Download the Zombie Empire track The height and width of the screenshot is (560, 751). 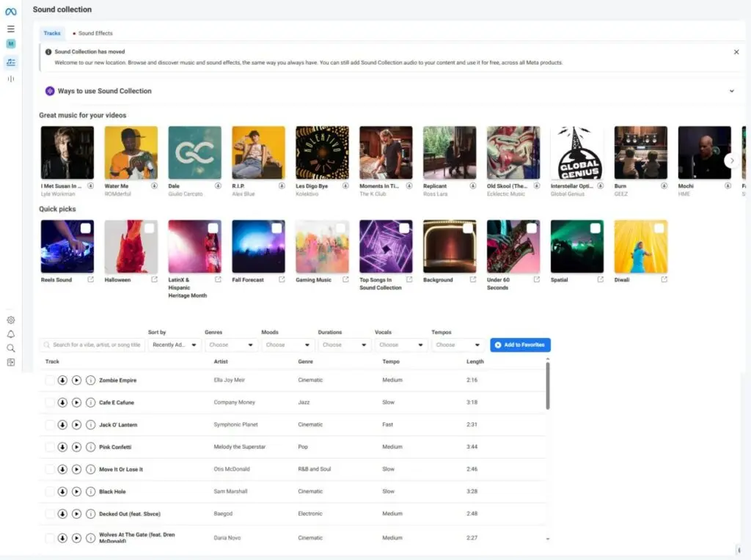pos(63,380)
